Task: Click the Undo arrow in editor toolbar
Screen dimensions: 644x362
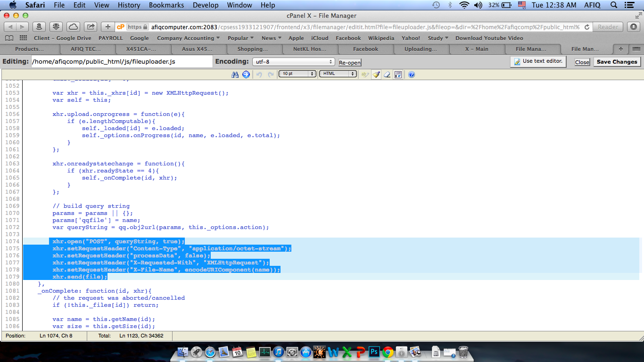Action: coord(259,74)
